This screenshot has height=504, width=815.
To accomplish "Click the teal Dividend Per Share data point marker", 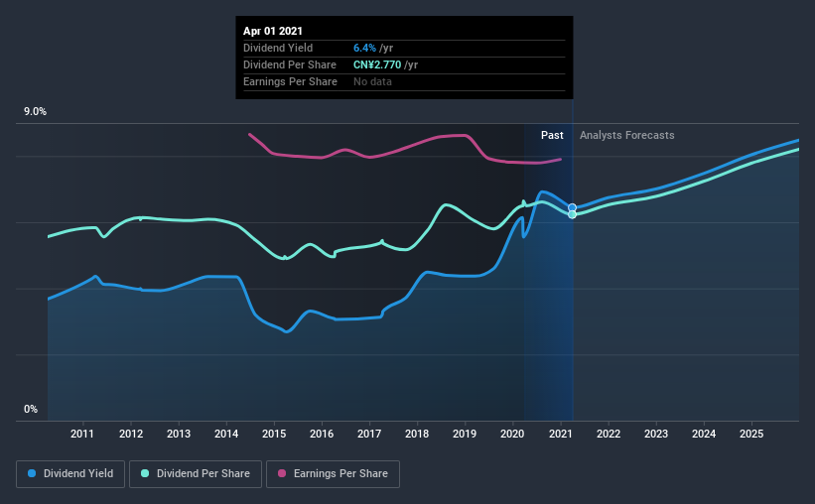I will tap(572, 214).
